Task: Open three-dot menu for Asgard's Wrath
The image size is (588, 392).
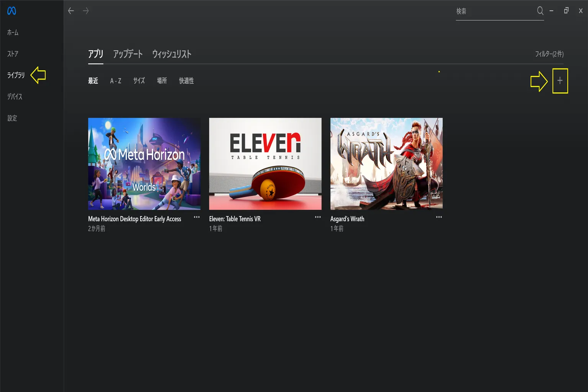Action: coord(439,217)
